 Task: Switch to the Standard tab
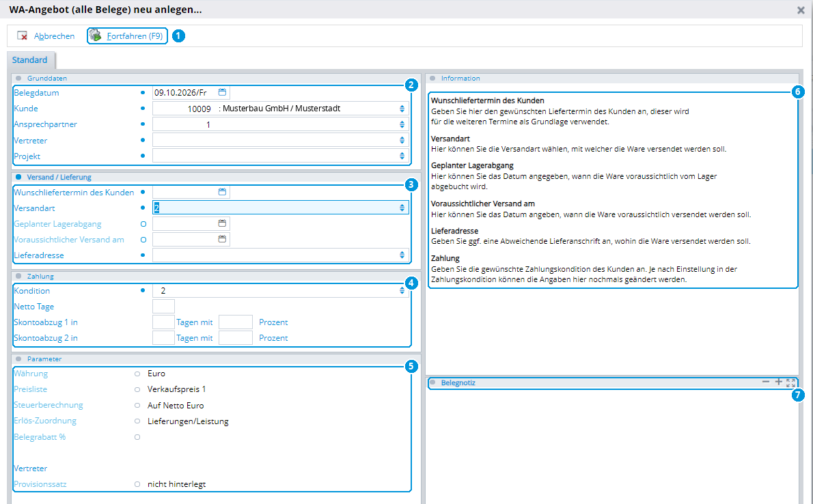30,60
